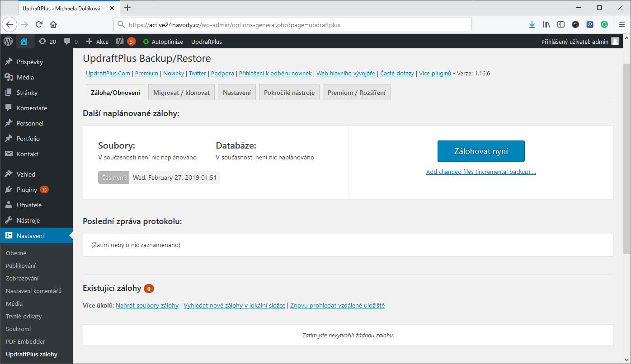Open Přihlášení k odběru novinek link
631x364 pixels.
coord(275,73)
